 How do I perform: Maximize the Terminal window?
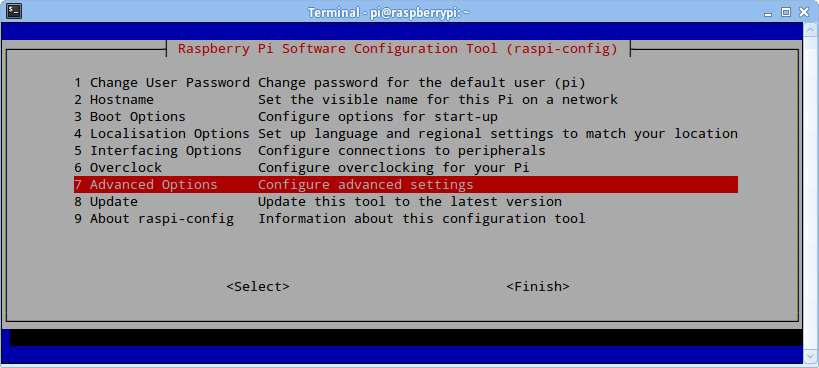point(786,12)
